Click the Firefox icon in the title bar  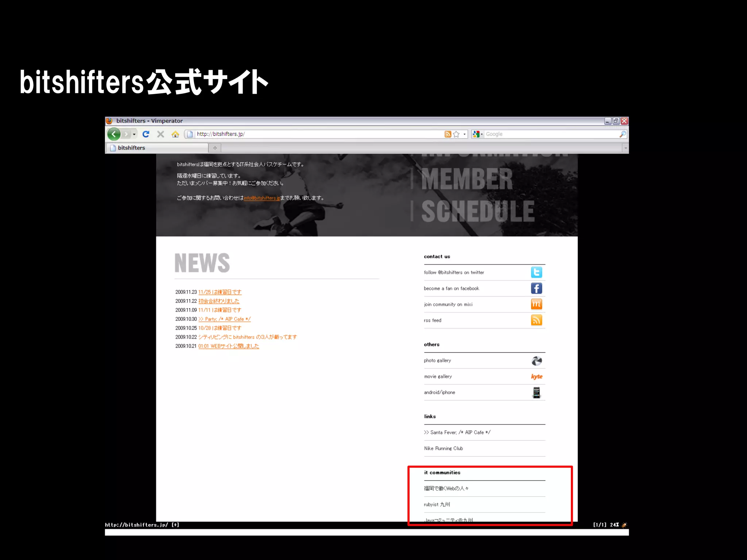click(x=109, y=121)
